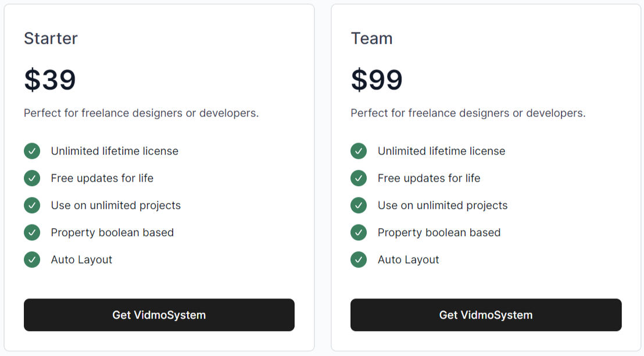This screenshot has height=356, width=644.
Task: Select the checkmark next to Use on unlimited projects in Starter
Action: pos(32,205)
